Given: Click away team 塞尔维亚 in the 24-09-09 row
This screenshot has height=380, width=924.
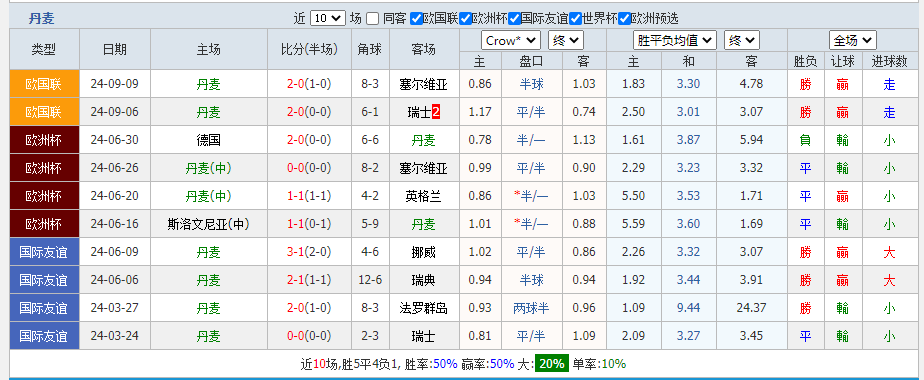Looking at the screenshot, I should pos(423,84).
